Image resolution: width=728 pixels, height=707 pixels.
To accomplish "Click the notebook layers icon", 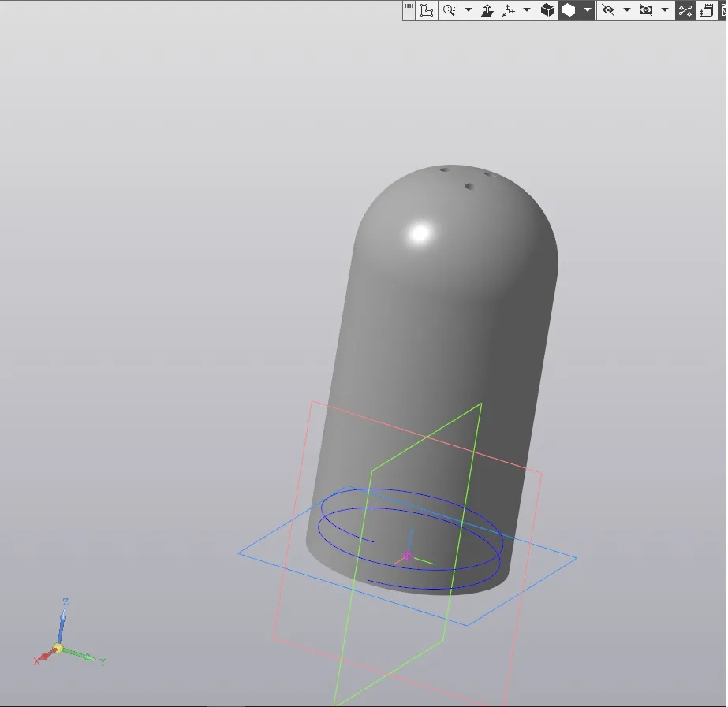I will (707, 10).
